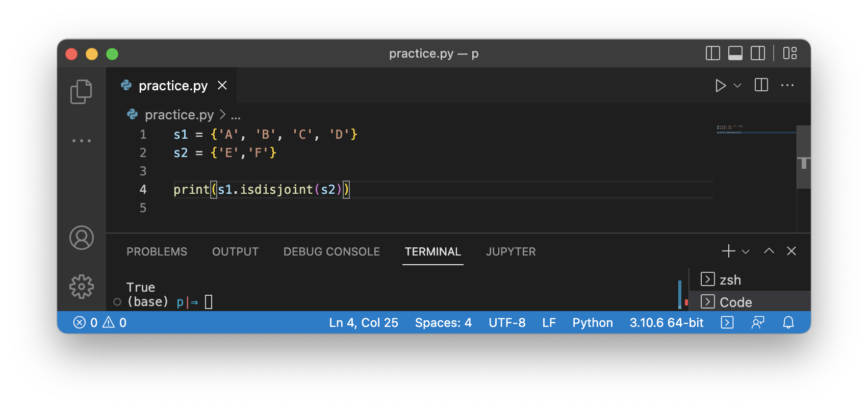Switch to the JUPYTER panel tab
This screenshot has width=868, height=409.
[510, 251]
